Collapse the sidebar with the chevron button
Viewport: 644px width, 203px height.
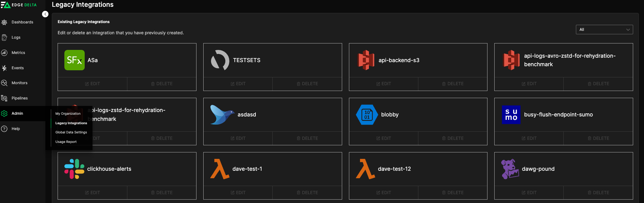(45, 14)
